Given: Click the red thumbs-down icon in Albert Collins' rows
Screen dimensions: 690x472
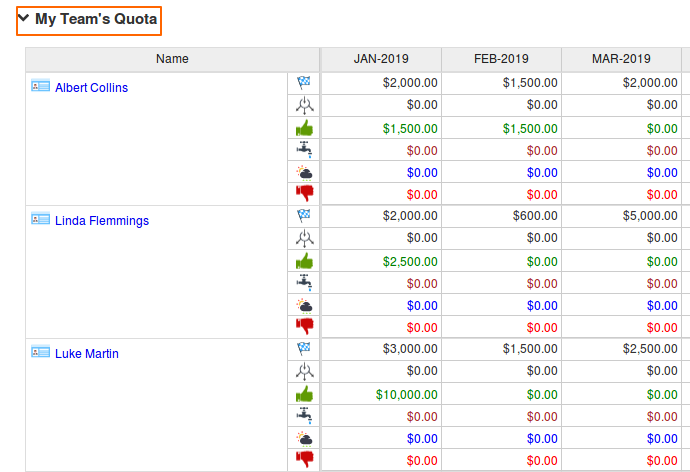Looking at the screenshot, I should point(304,193).
